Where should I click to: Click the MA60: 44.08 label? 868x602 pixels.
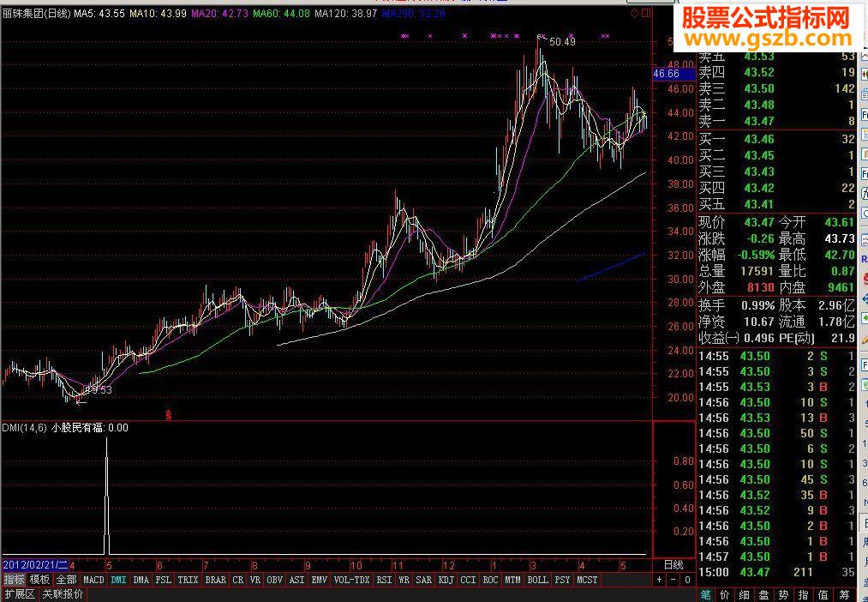(281, 13)
